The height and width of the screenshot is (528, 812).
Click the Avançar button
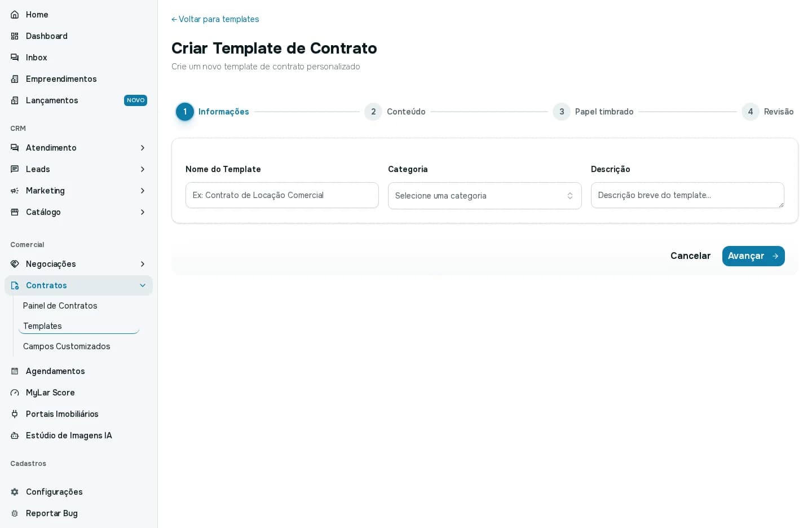[753, 256]
